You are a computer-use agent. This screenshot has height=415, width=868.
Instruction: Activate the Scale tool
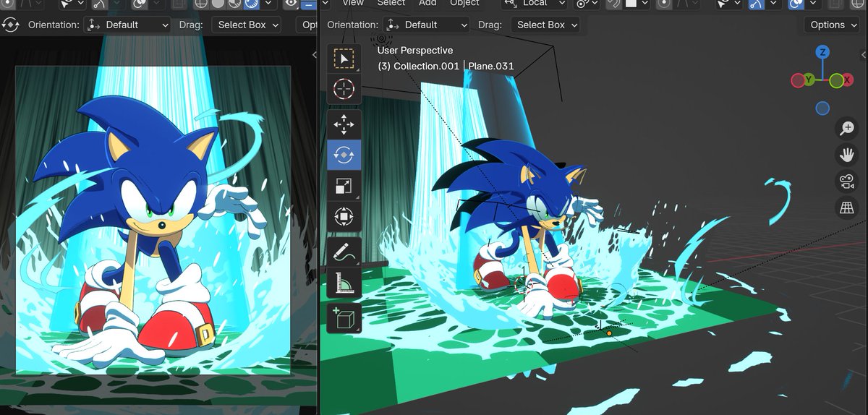[344, 186]
